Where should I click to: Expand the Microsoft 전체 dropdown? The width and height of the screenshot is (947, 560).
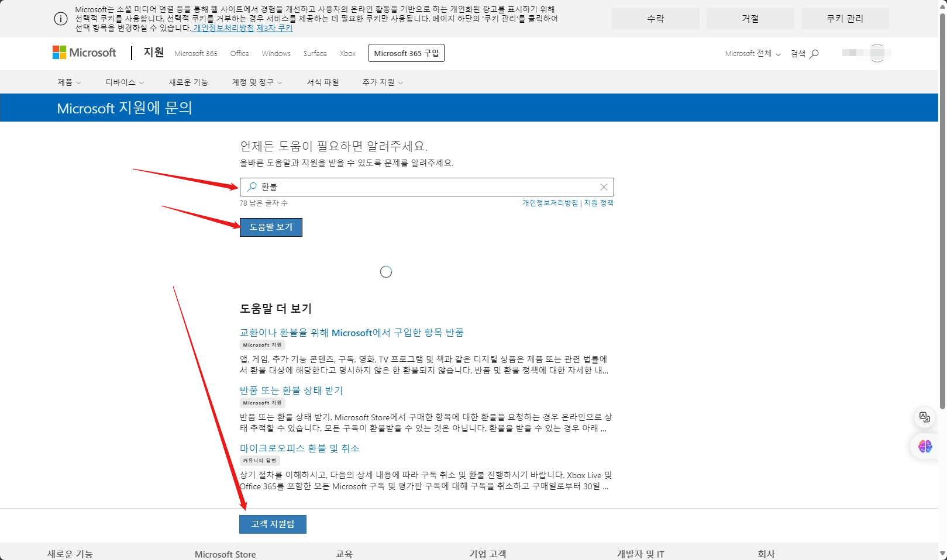(x=753, y=54)
